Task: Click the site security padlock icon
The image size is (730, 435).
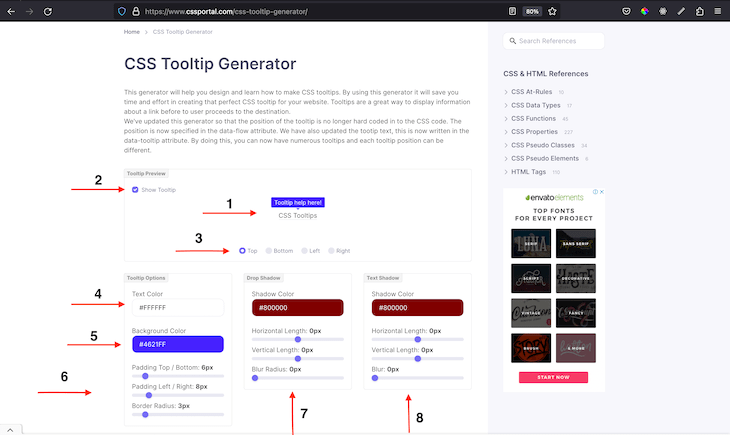Action: [136, 11]
